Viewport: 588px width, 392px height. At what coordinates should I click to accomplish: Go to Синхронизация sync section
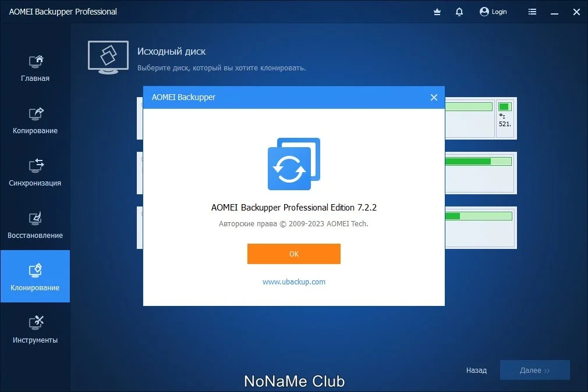click(36, 173)
